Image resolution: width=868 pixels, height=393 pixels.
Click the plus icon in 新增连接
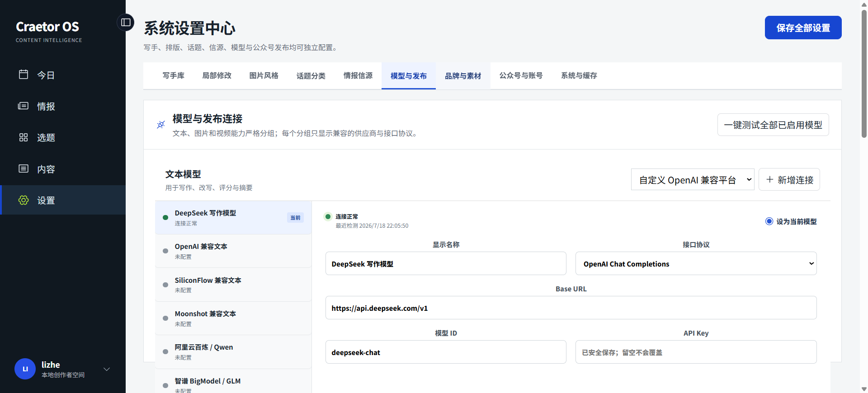pos(770,180)
